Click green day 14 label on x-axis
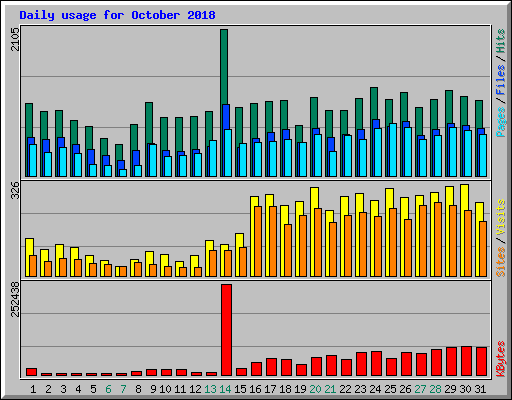The image size is (512, 400). [225, 389]
